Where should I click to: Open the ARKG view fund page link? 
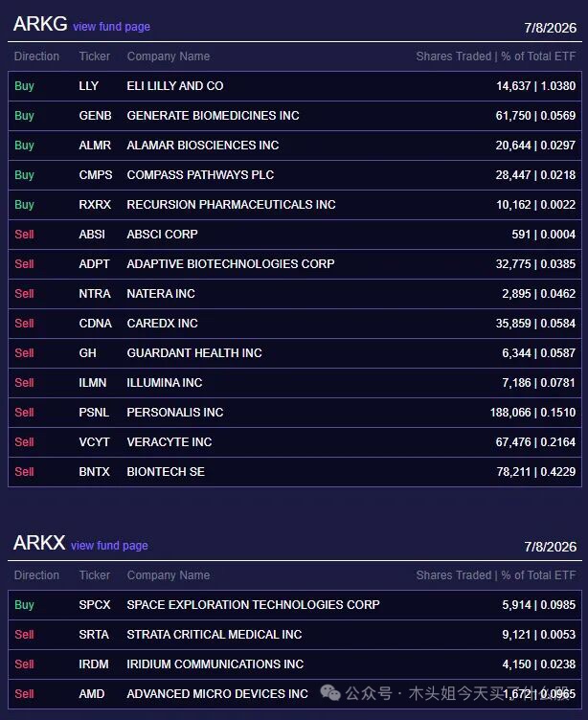pos(111,27)
